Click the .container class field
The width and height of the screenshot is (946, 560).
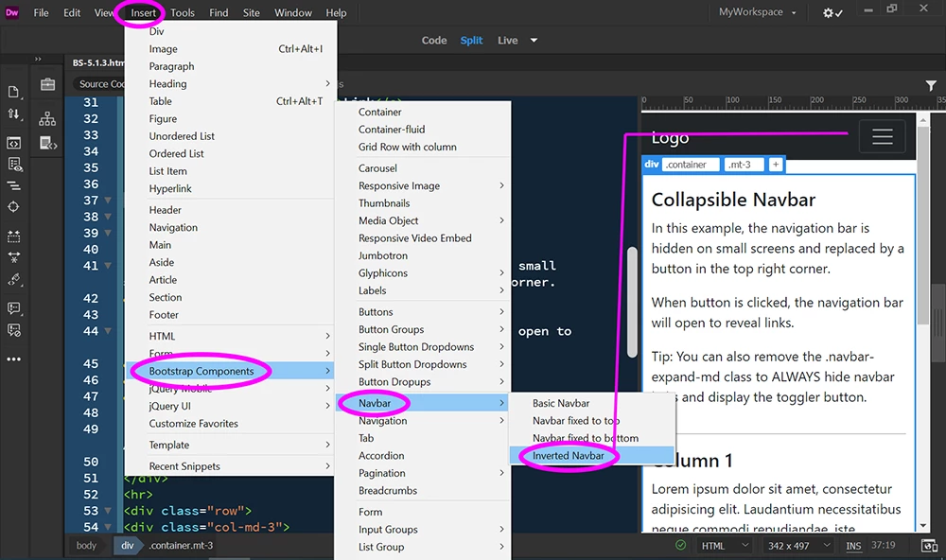(x=691, y=165)
